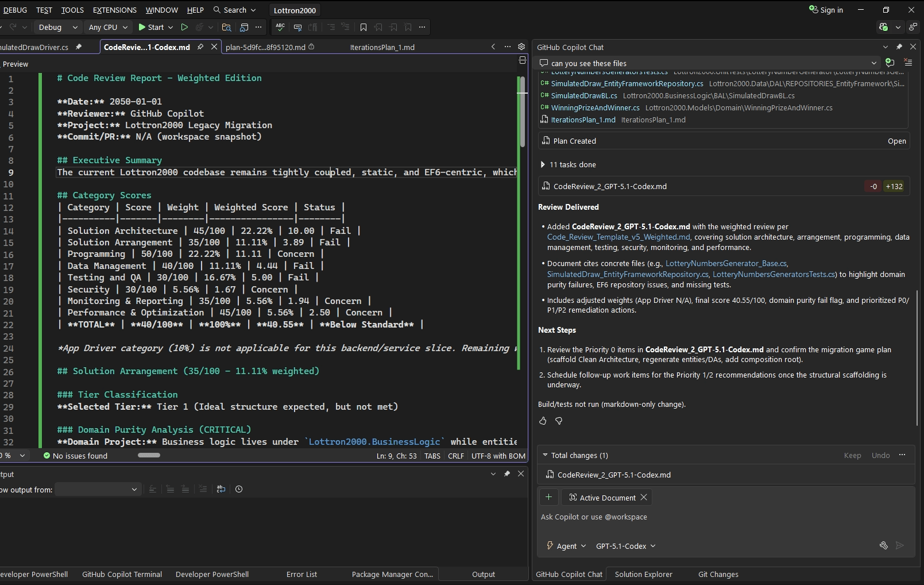Click the thumbs up feedback icon
The height and width of the screenshot is (585, 924).
click(543, 421)
